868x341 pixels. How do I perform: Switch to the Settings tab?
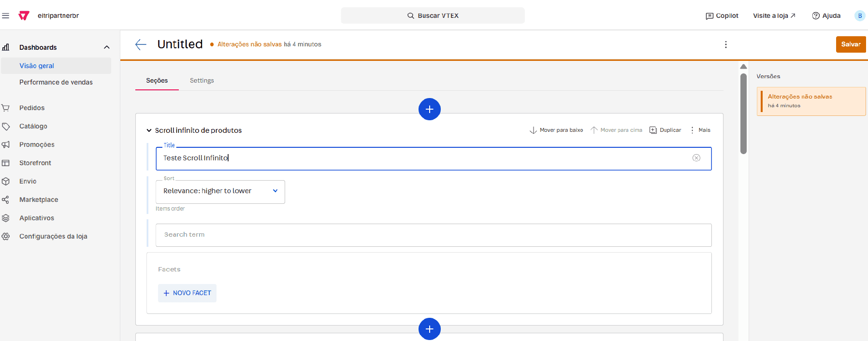(202, 81)
